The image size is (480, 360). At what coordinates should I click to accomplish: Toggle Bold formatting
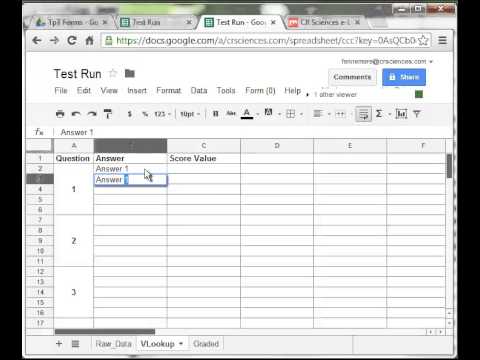(x=216, y=114)
